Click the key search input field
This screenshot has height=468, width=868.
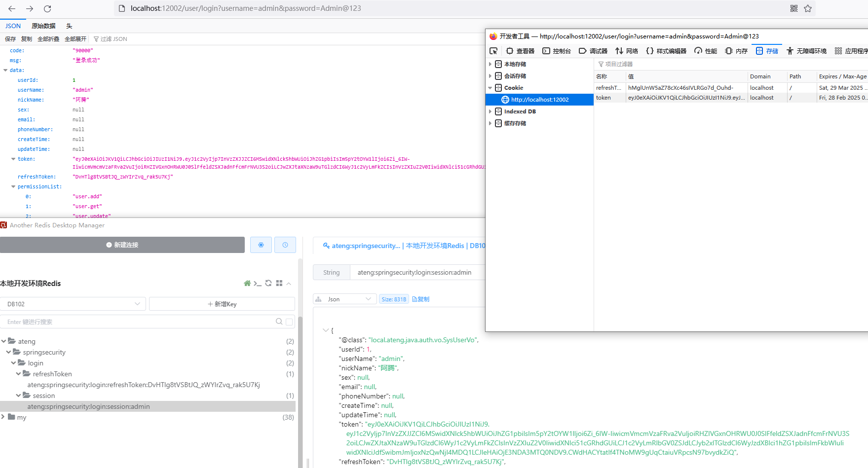[138, 322]
